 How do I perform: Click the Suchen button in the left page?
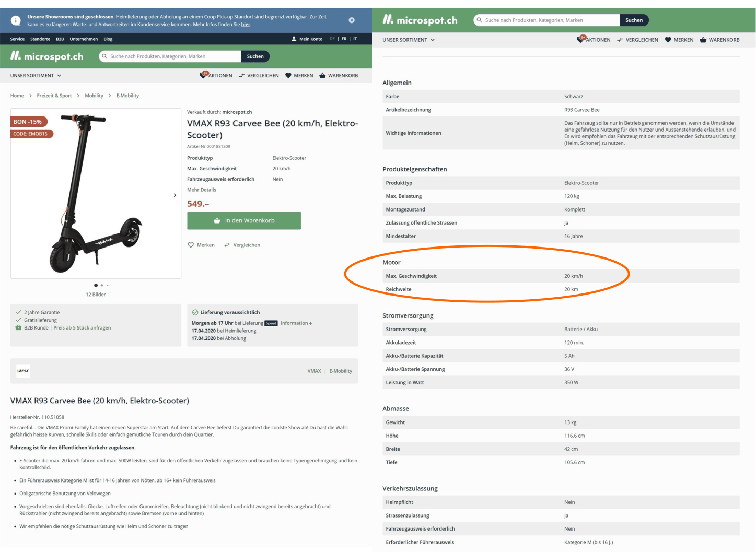coord(255,56)
